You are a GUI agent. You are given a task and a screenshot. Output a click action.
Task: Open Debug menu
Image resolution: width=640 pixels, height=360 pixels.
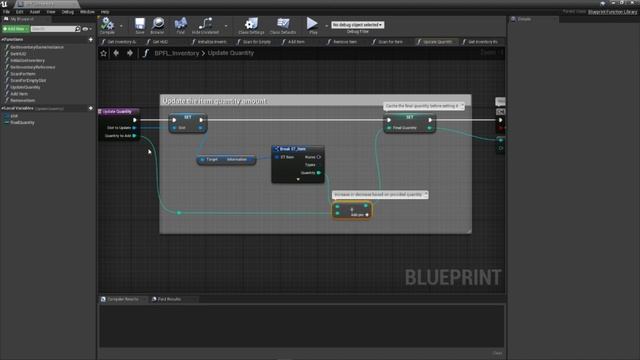coord(68,12)
